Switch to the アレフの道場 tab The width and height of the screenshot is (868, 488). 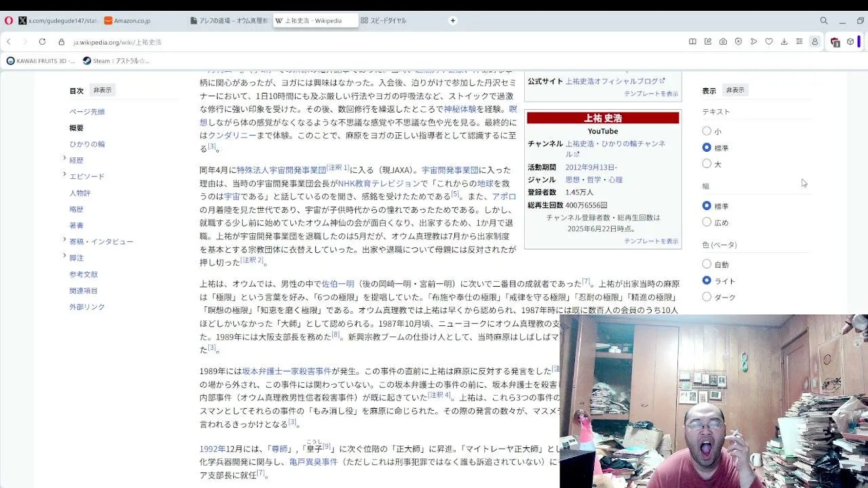229,20
